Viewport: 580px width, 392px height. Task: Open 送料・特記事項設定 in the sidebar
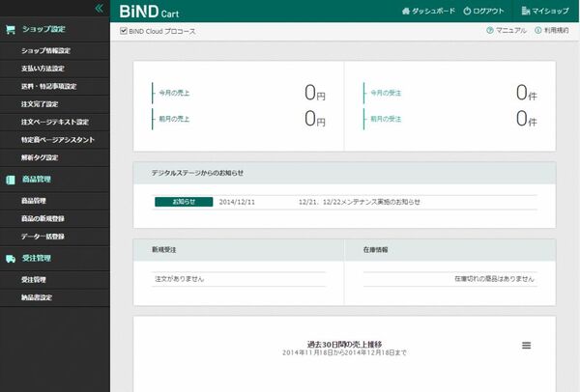click(48, 86)
